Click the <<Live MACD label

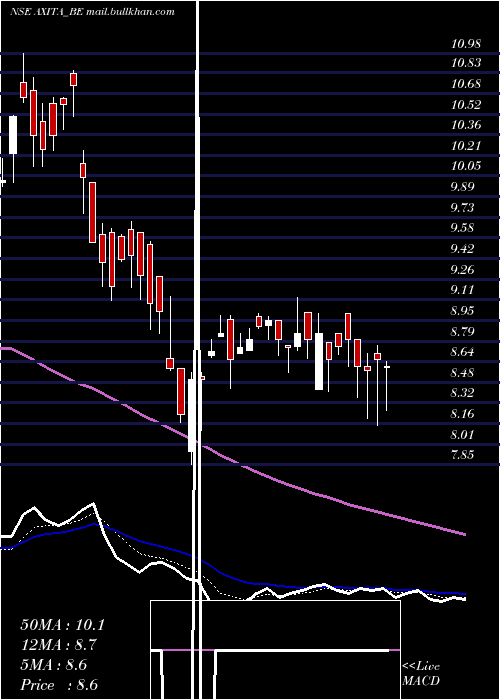point(421,673)
